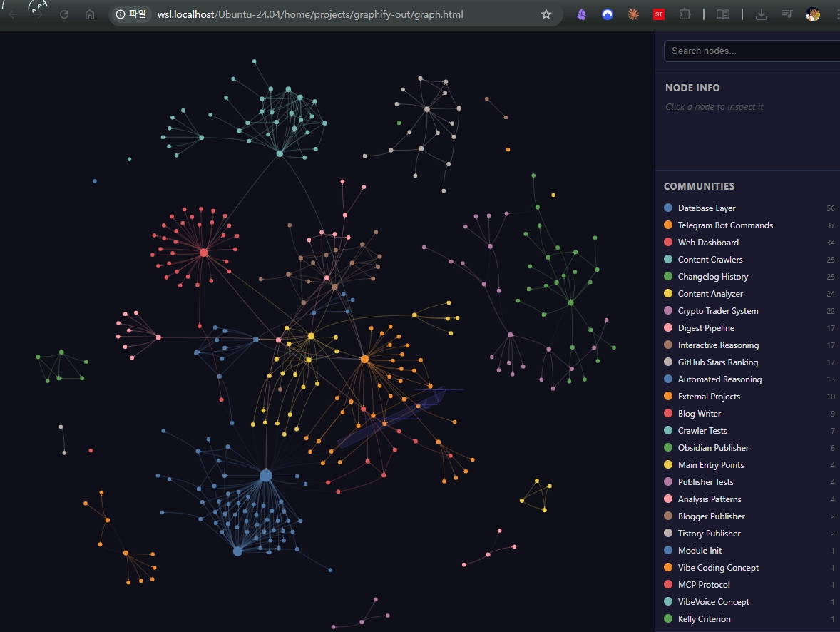Viewport: 840px width, 632px height.
Task: Show browser downloads
Action: pos(762,14)
